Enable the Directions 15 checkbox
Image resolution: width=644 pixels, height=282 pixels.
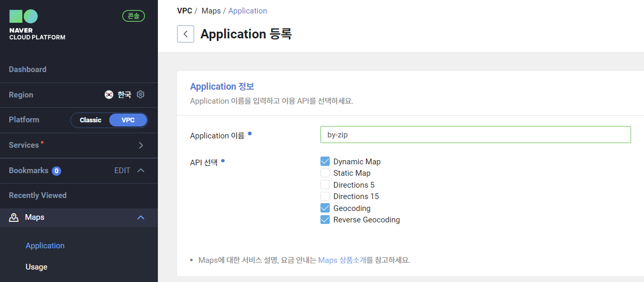(x=325, y=196)
